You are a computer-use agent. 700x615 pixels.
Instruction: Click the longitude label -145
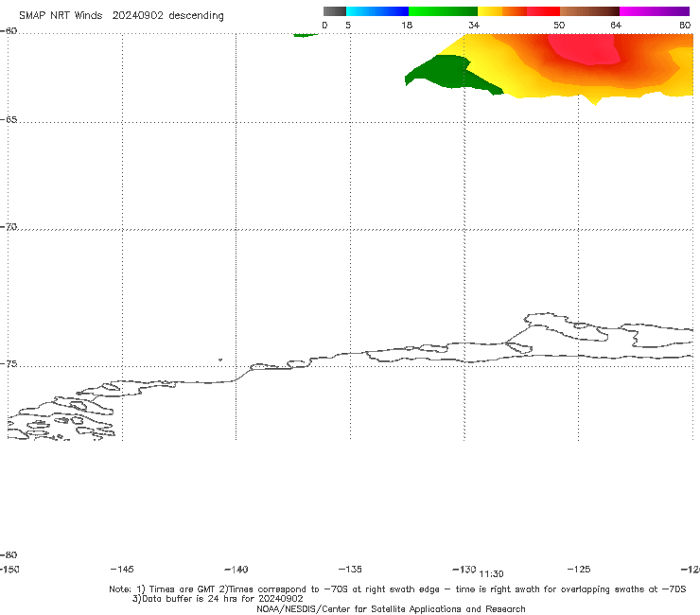[122, 569]
